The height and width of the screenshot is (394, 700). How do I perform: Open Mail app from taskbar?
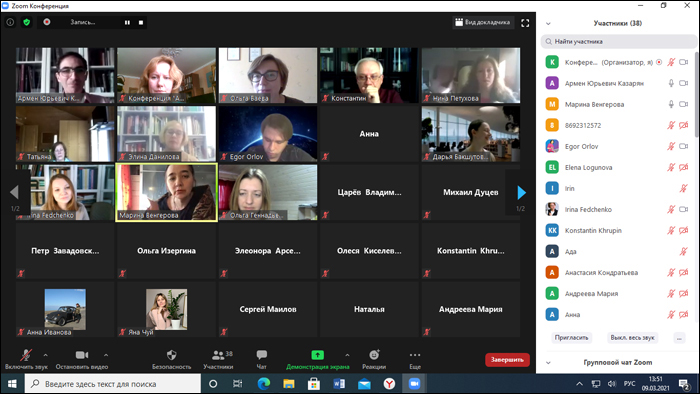click(x=364, y=384)
